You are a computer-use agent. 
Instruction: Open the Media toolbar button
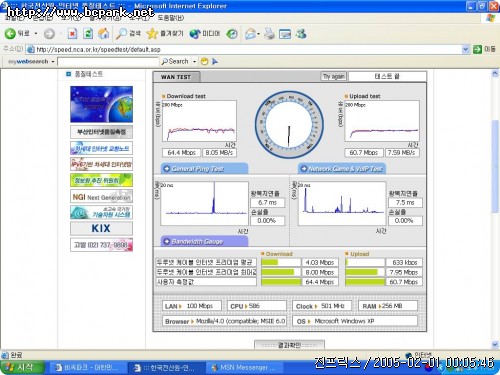tap(205, 33)
